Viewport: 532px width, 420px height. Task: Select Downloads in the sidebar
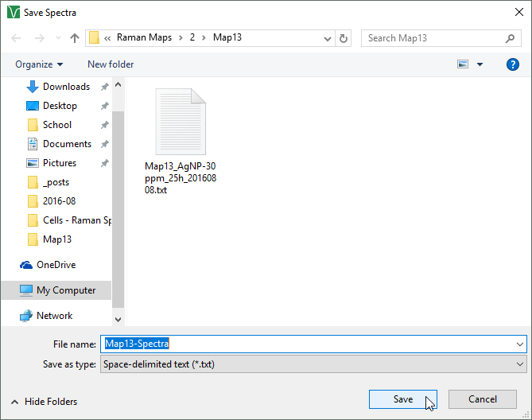click(66, 87)
